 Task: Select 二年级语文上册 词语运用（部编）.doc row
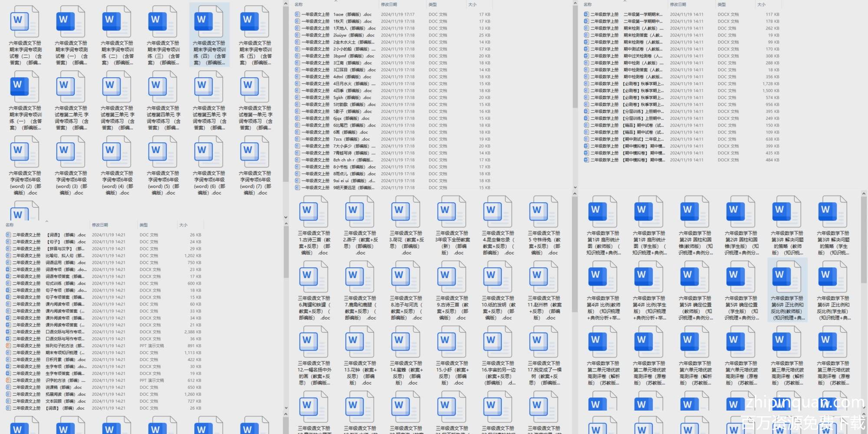tap(104, 263)
